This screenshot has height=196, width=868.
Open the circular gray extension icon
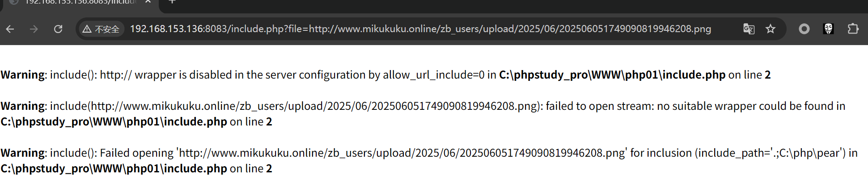[804, 29]
